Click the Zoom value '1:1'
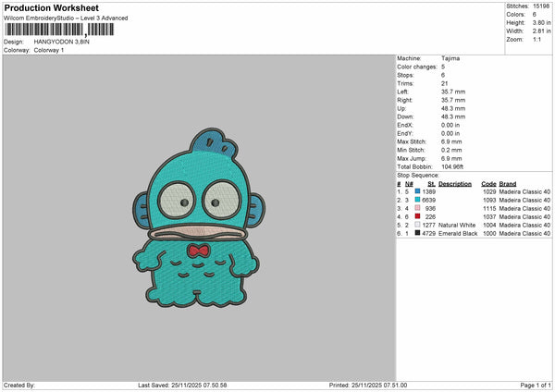Screen dimensions: 555x392 (536, 39)
